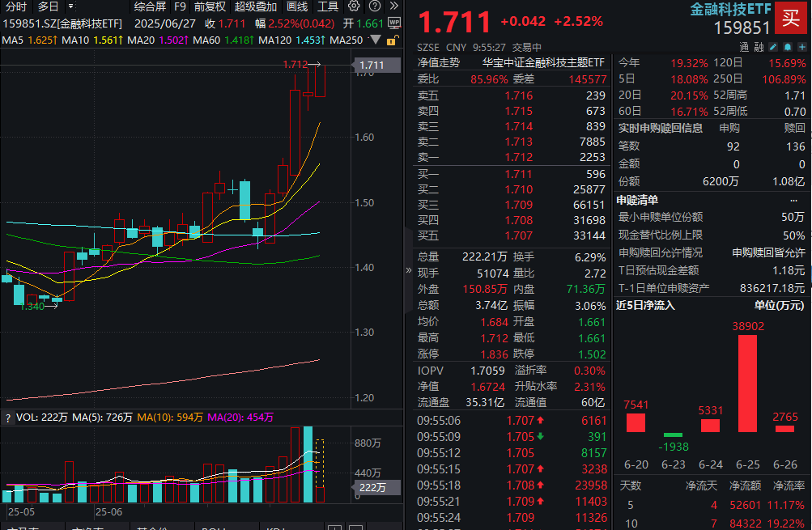Open the 超级叠加 overlay option

click(255, 6)
